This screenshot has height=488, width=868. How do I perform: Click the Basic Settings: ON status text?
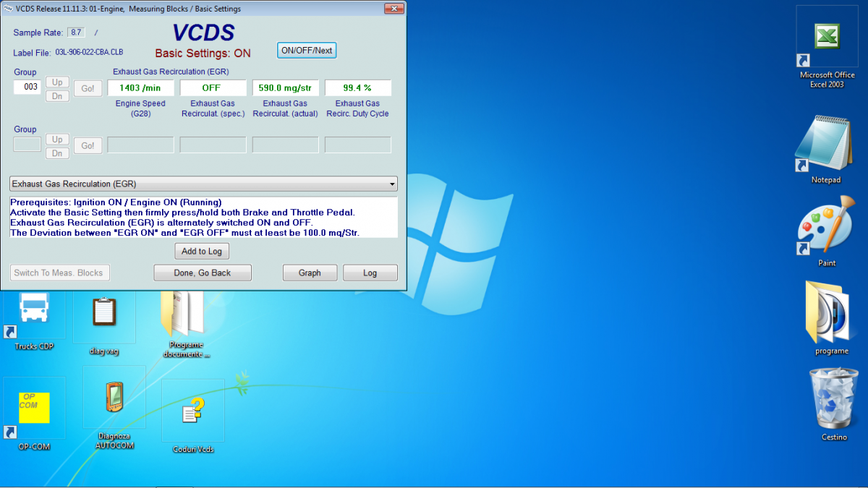coord(203,53)
